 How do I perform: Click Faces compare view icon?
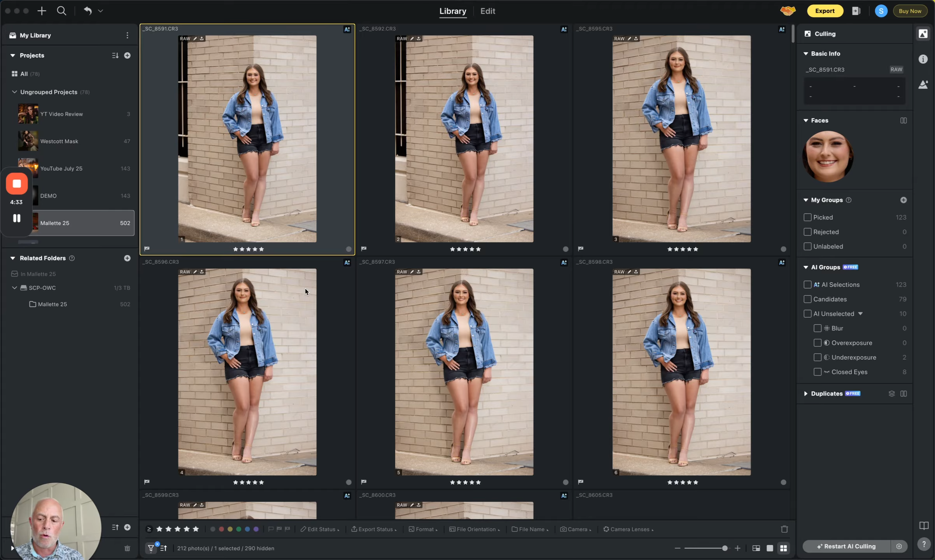pyautogui.click(x=903, y=121)
